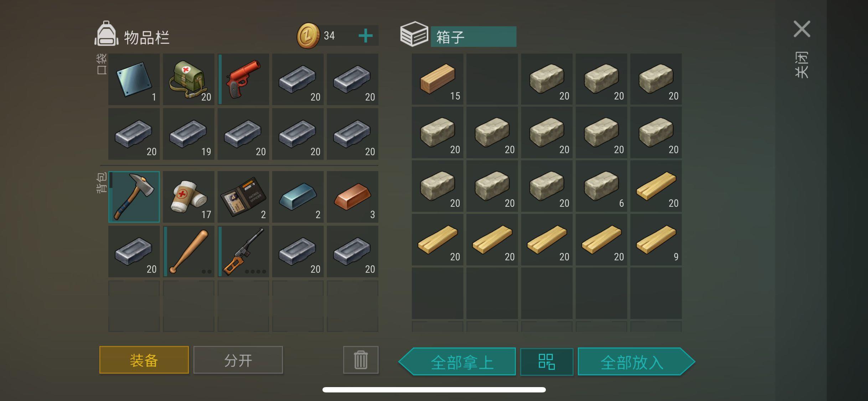The width and height of the screenshot is (868, 401).
Task: Select the green first aid kit bag
Action: pyautogui.click(x=189, y=79)
